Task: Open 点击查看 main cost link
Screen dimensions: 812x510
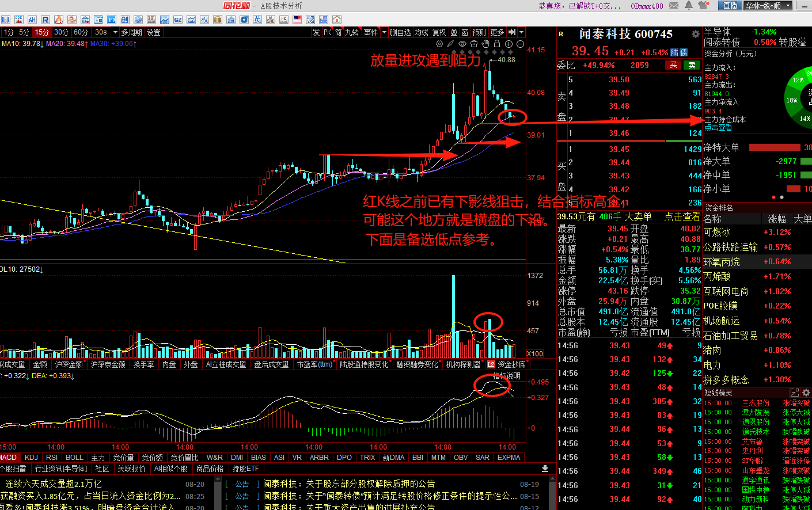Action: coord(718,127)
